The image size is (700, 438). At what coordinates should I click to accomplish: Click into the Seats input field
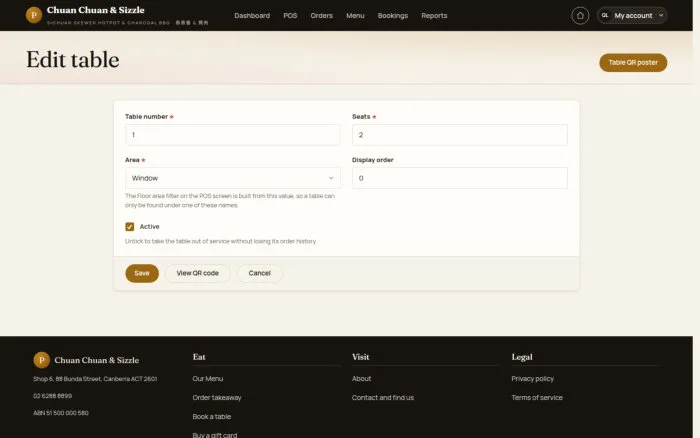pyautogui.click(x=459, y=135)
